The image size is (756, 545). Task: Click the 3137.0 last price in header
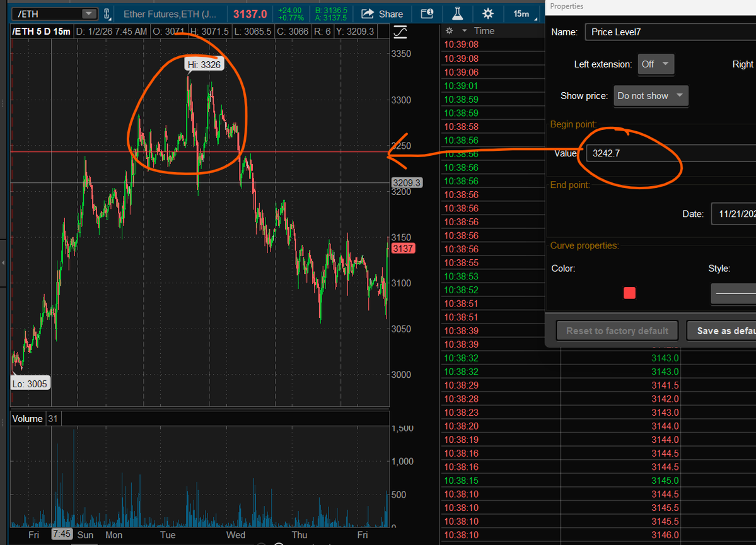coord(250,14)
